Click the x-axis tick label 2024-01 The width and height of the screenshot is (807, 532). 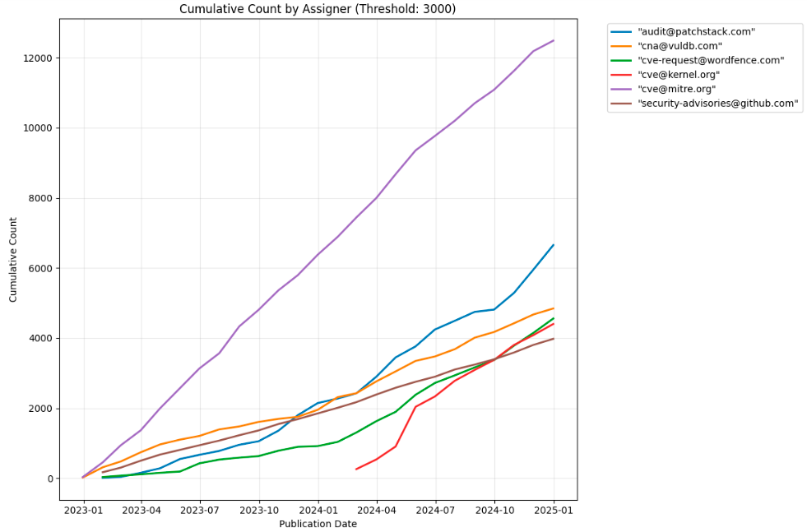318,511
